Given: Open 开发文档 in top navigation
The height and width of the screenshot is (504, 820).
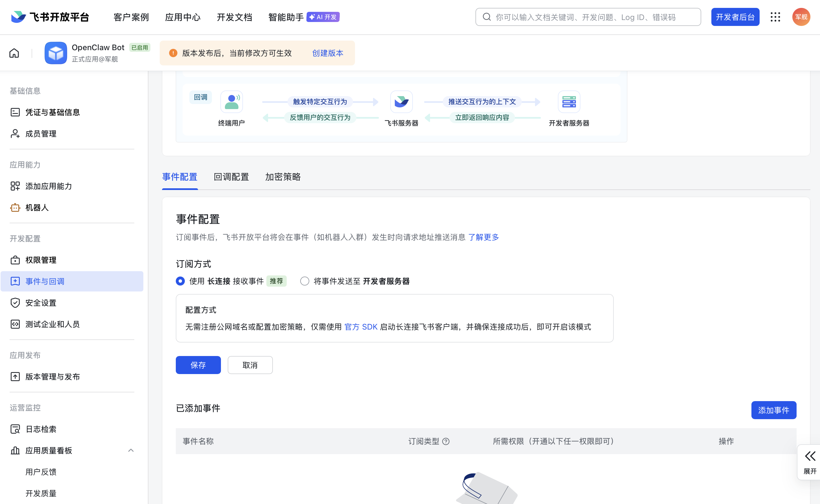Looking at the screenshot, I should pos(234,17).
